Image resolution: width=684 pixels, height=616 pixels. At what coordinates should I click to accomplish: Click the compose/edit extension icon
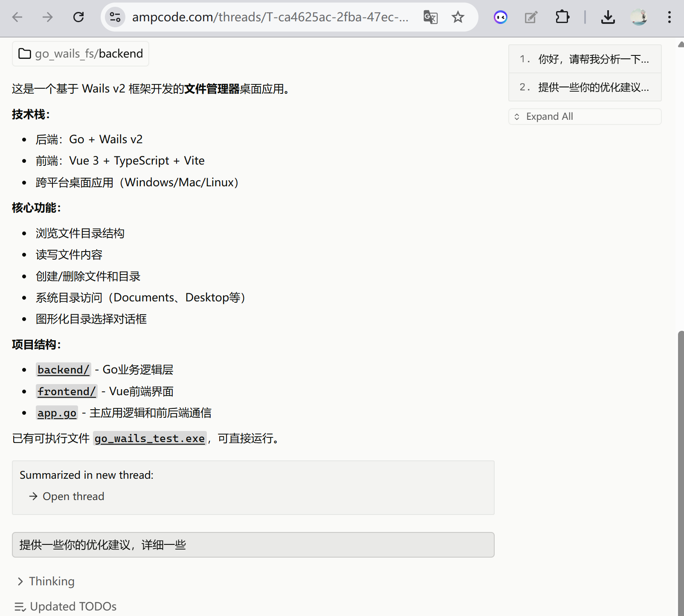coord(530,17)
